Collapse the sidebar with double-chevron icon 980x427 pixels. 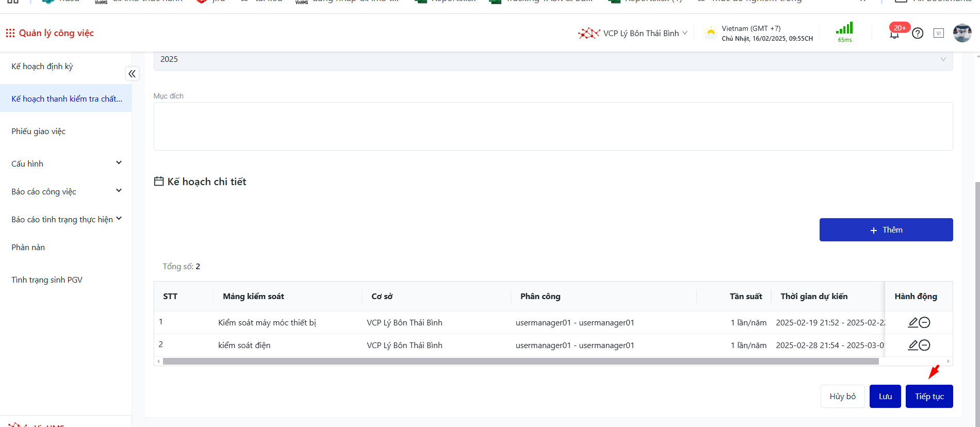coord(132,74)
